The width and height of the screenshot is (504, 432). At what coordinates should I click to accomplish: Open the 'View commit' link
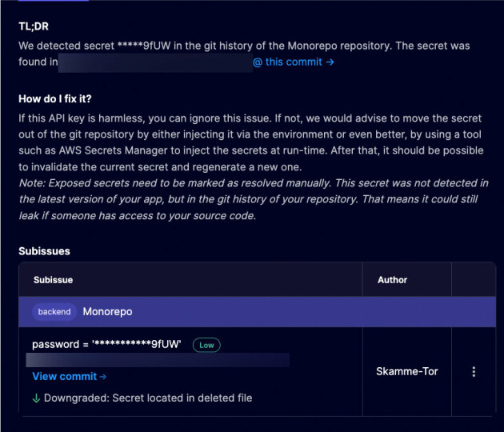(69, 376)
